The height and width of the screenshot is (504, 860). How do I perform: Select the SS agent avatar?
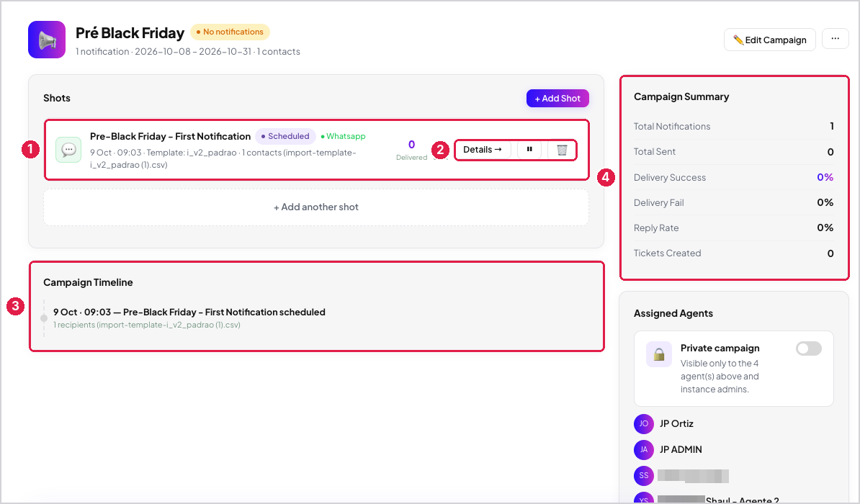point(643,475)
